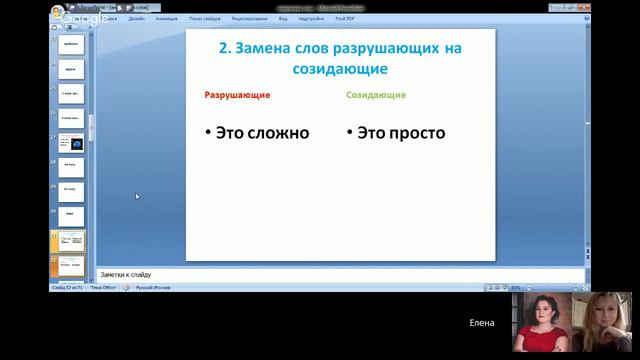Select slide 28 thumbnail

71,168
